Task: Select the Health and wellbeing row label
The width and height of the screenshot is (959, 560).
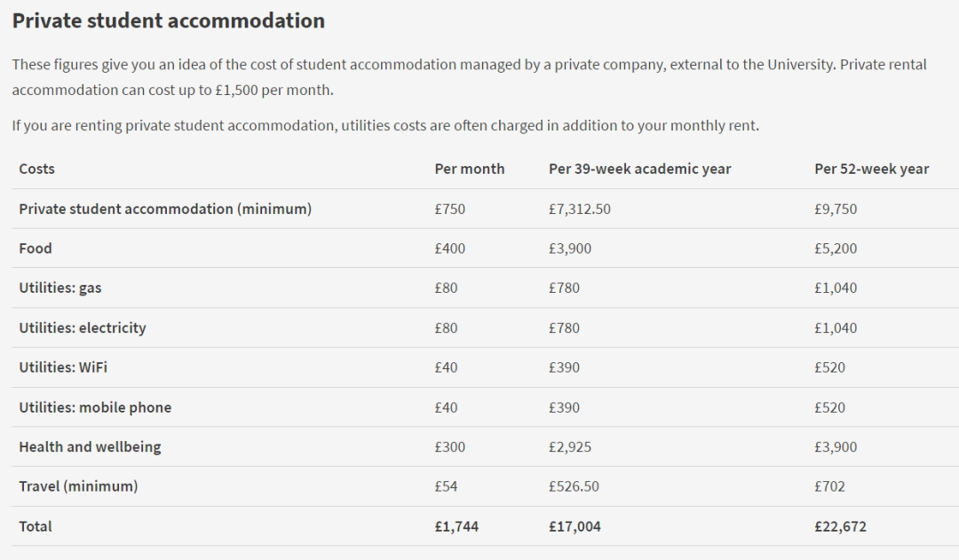Action: [x=90, y=447]
